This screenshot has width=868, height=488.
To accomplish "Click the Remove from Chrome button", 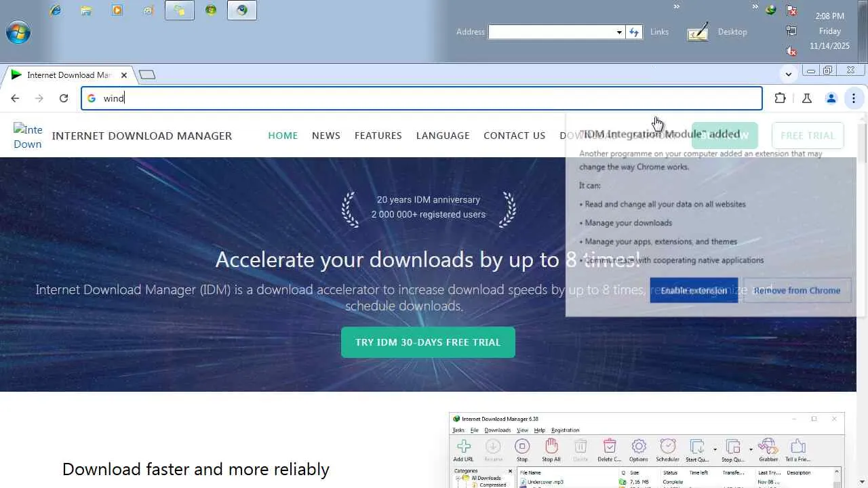I will pyautogui.click(x=797, y=290).
